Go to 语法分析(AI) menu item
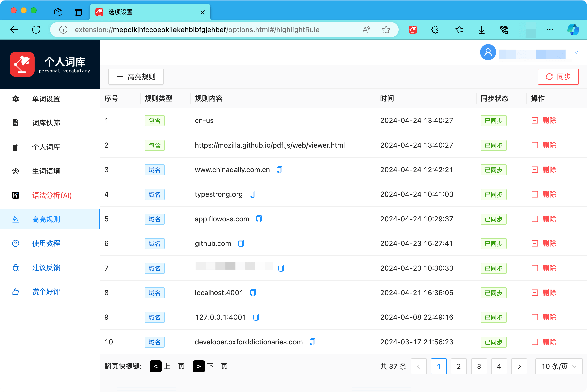This screenshot has height=392, width=587. 52,195
